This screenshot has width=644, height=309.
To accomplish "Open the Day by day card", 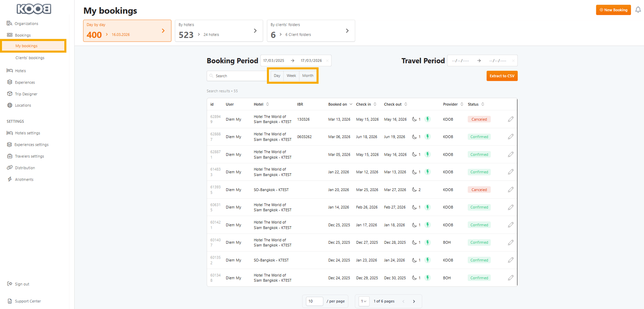I will point(127,31).
